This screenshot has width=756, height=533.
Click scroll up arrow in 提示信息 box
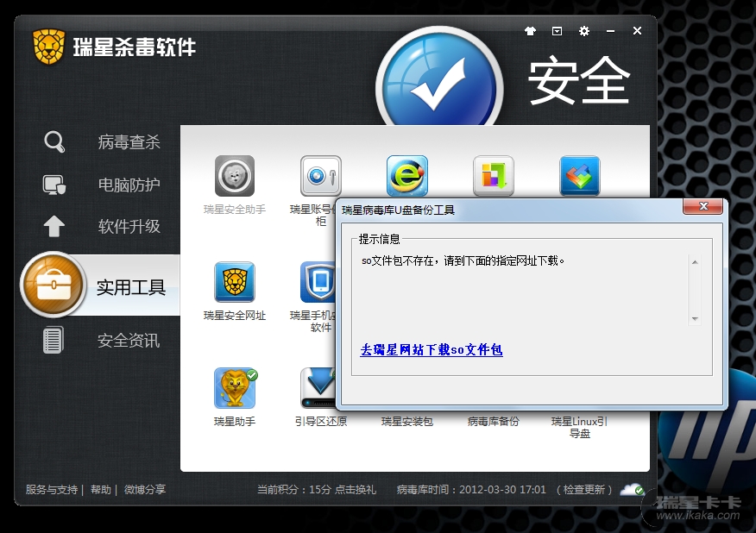pyautogui.click(x=695, y=262)
